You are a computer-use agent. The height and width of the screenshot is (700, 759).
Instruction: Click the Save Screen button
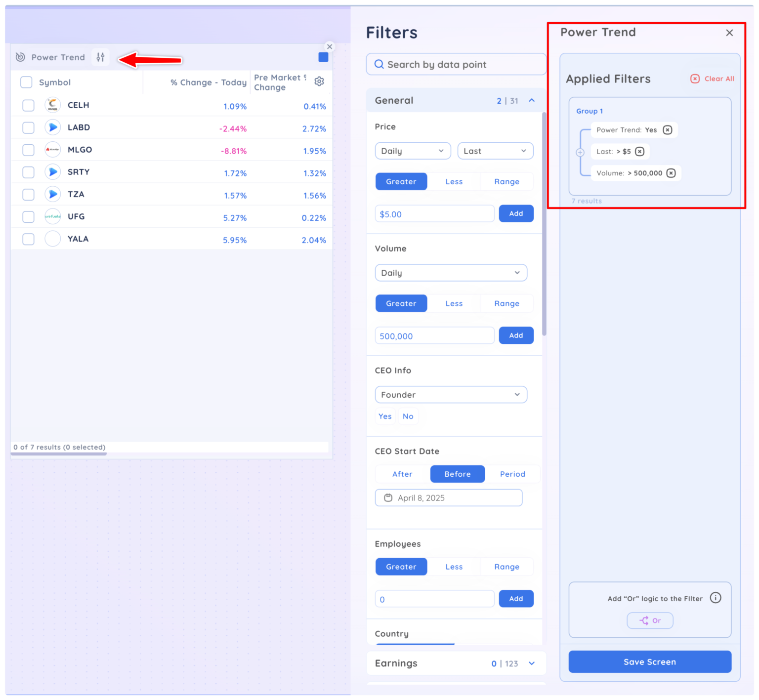(x=650, y=661)
